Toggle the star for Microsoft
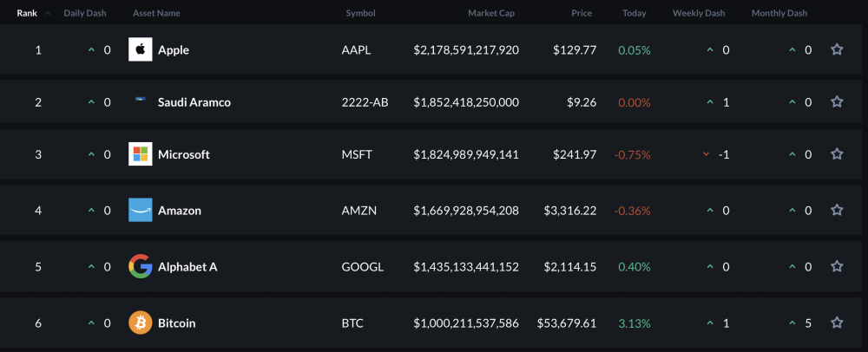Viewport: 868px width, 352px height. coord(837,154)
